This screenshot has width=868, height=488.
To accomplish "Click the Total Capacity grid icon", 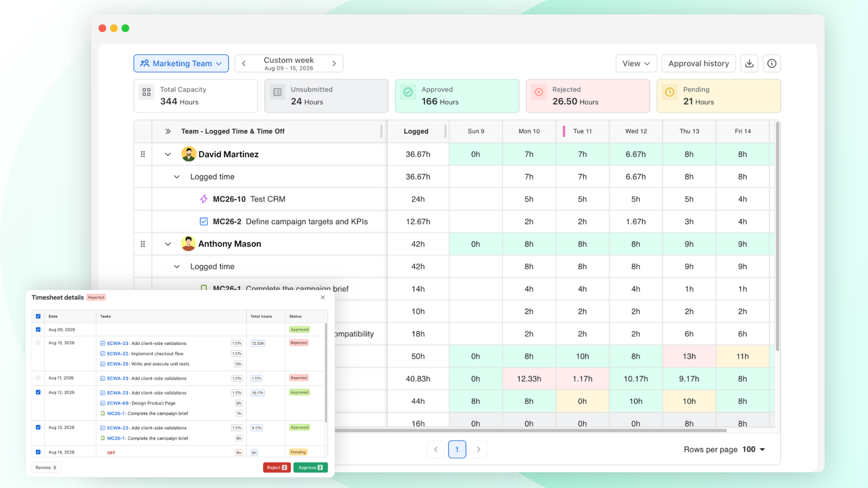I will pos(146,92).
